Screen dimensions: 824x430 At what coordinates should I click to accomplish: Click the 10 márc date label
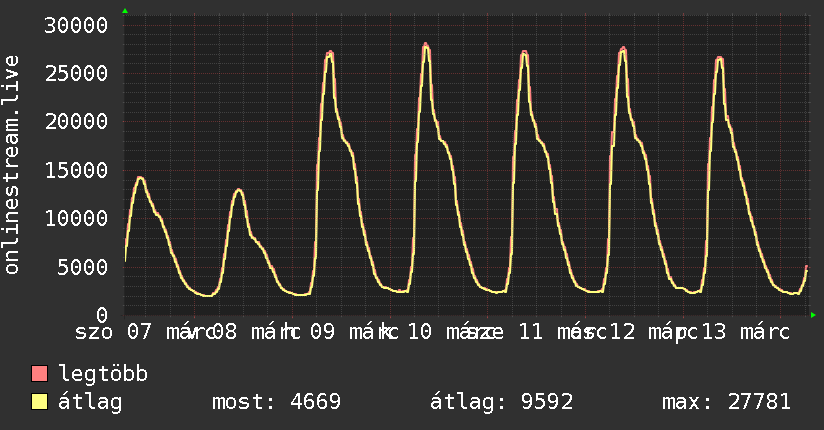click(x=449, y=332)
